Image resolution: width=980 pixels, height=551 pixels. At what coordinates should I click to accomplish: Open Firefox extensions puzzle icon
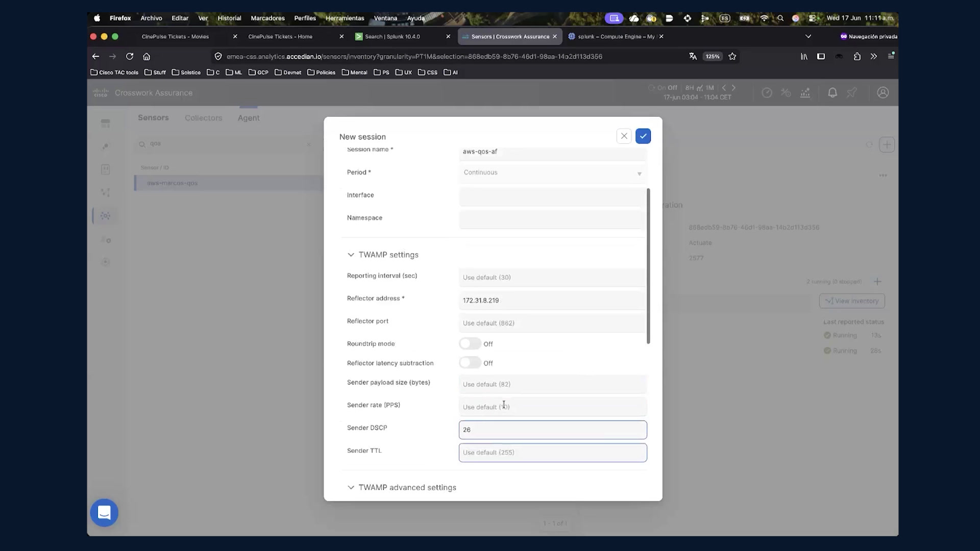(857, 56)
